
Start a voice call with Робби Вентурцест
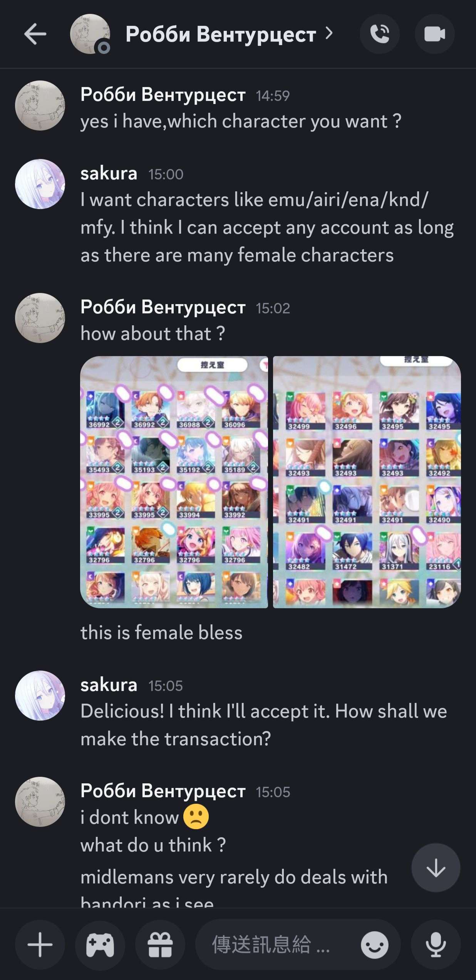pyautogui.click(x=380, y=34)
